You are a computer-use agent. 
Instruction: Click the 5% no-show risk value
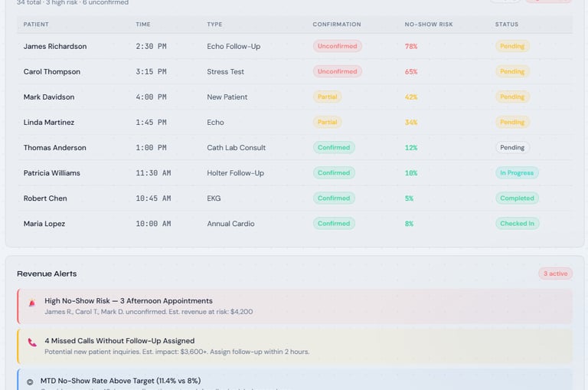click(409, 198)
